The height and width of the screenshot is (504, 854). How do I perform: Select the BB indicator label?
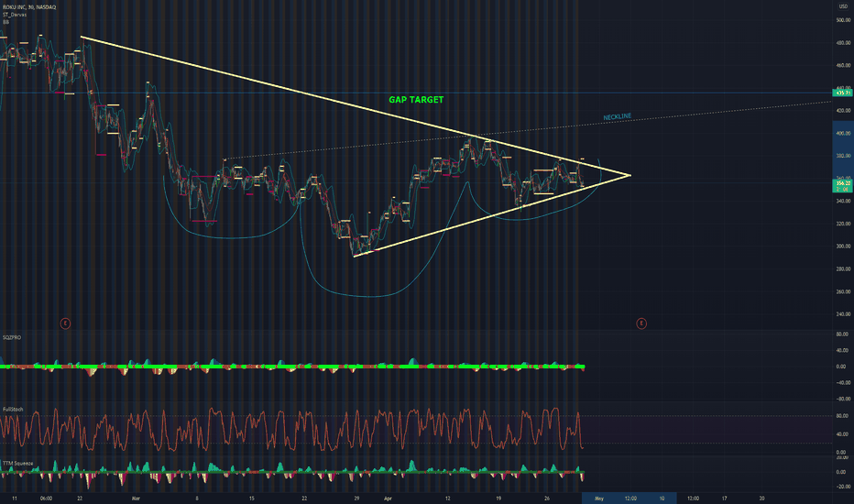click(x=5, y=22)
